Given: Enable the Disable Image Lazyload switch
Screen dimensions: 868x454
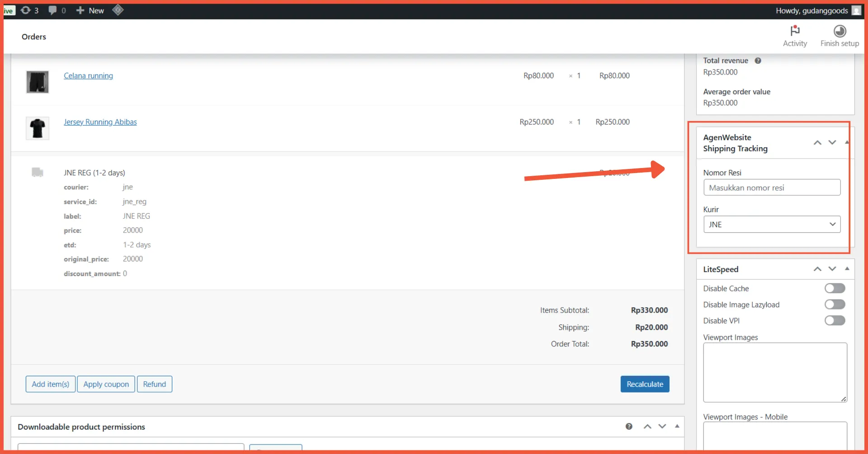Looking at the screenshot, I should pyautogui.click(x=835, y=304).
